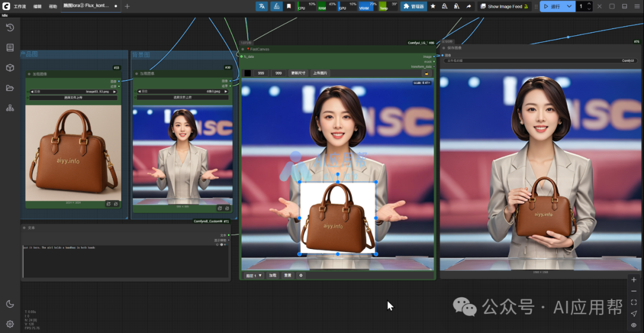
Task: Click the second 999 height field
Action: [278, 73]
